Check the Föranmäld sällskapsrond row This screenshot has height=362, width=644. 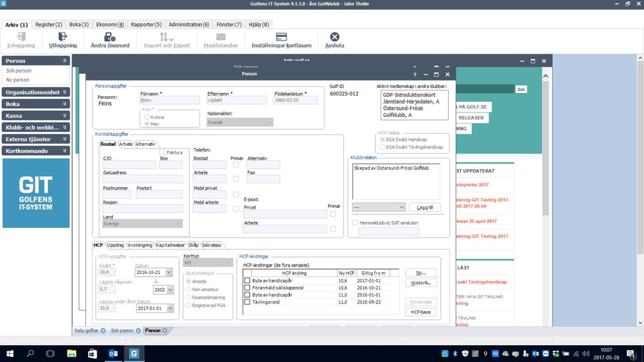pos(247,288)
